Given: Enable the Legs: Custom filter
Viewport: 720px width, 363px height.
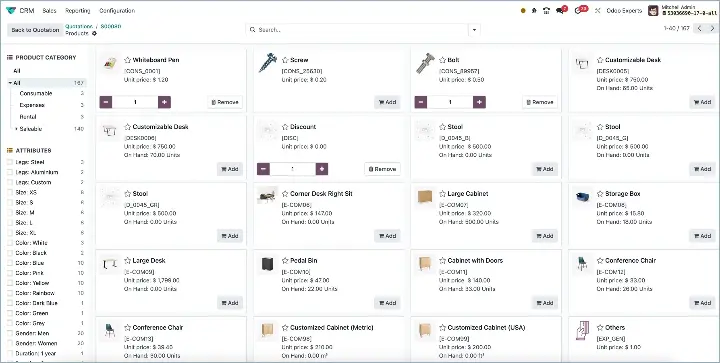Looking at the screenshot, I should pyautogui.click(x=10, y=183).
